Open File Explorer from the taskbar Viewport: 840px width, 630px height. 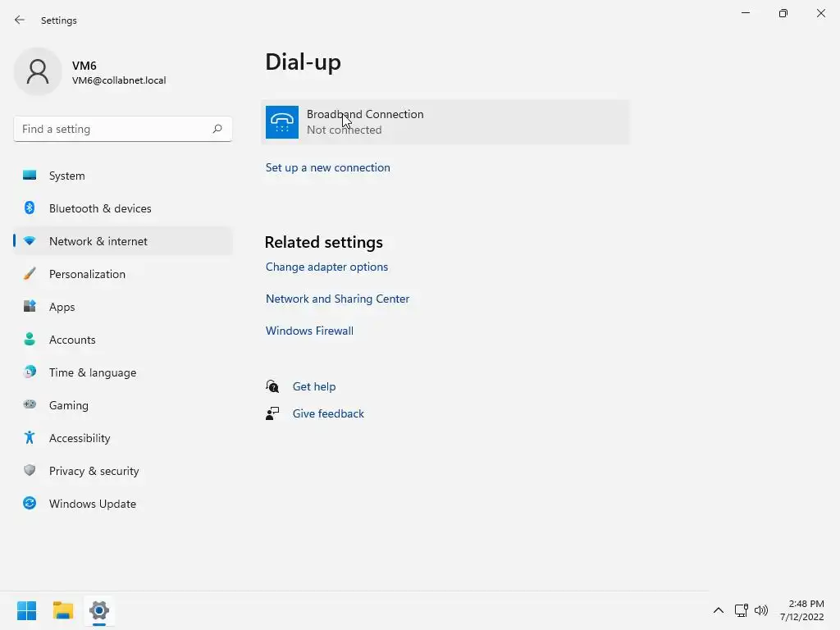pos(63,610)
